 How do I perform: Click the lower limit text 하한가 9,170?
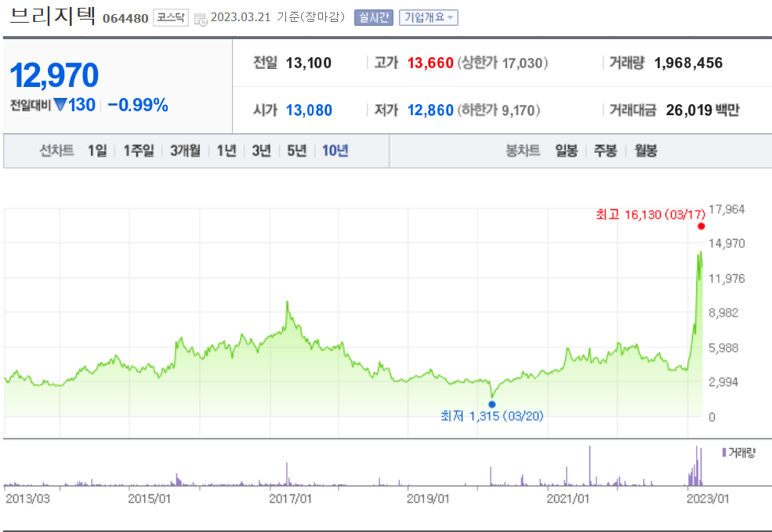pos(498,110)
